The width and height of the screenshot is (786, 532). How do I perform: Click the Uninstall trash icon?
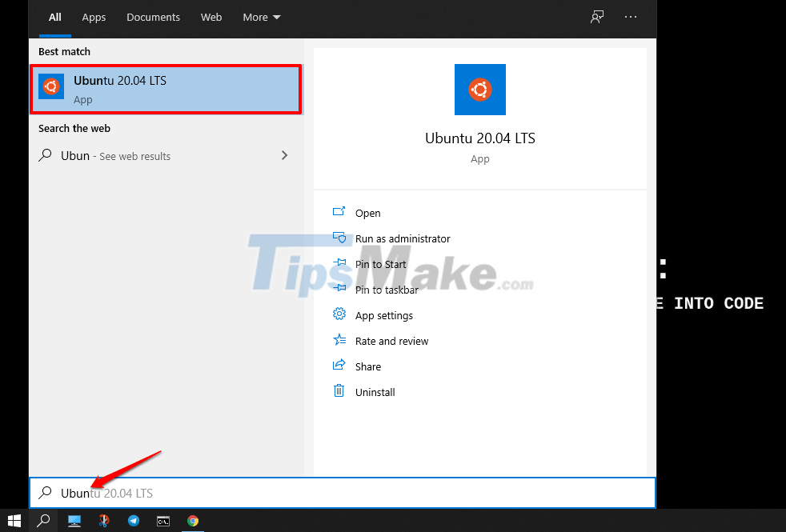(339, 392)
